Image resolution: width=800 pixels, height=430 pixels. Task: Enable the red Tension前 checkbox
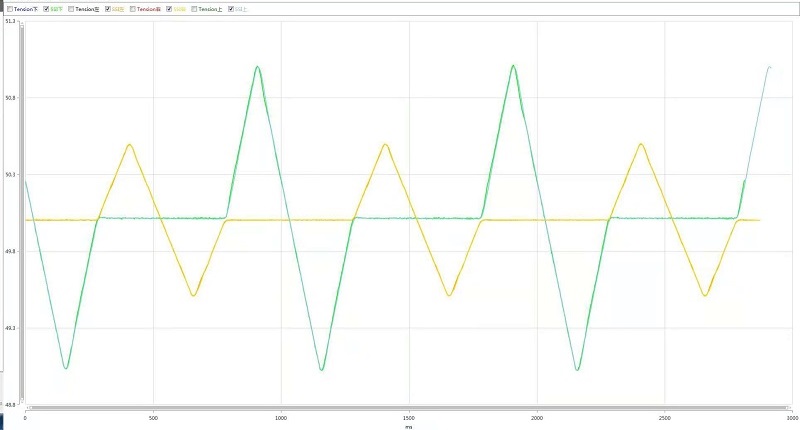pyautogui.click(x=132, y=9)
